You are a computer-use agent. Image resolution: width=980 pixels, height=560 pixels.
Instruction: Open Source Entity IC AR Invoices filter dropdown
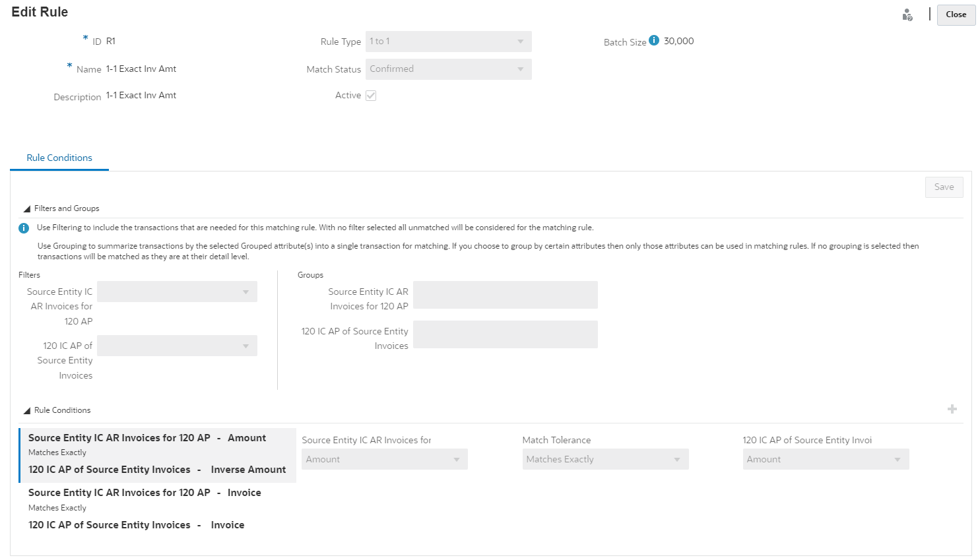(x=177, y=292)
